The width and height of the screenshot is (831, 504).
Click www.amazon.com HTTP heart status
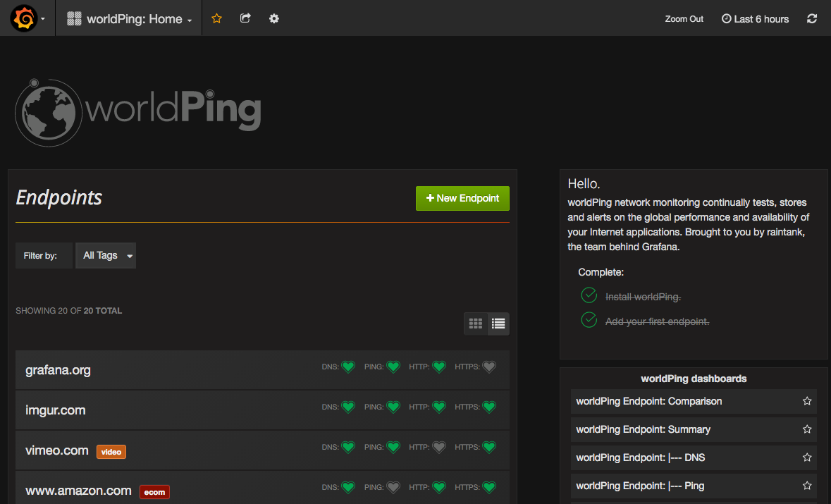[439, 488]
